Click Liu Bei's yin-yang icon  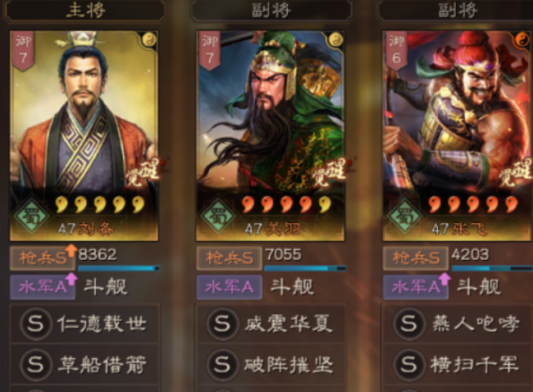[x=149, y=40]
